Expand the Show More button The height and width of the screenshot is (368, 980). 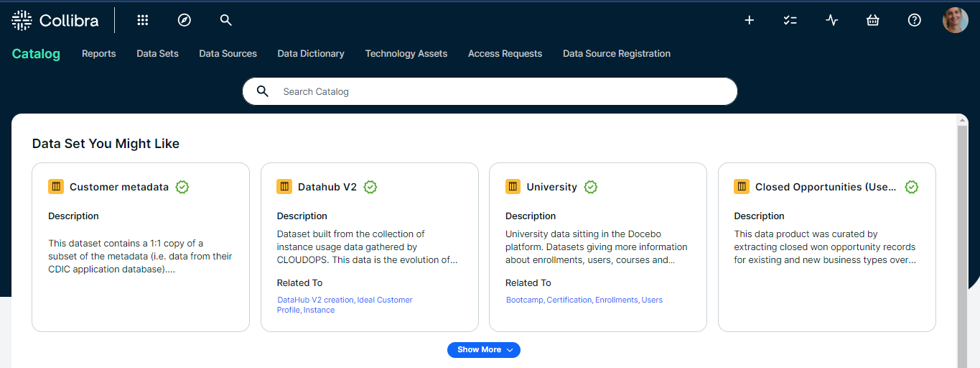483,349
